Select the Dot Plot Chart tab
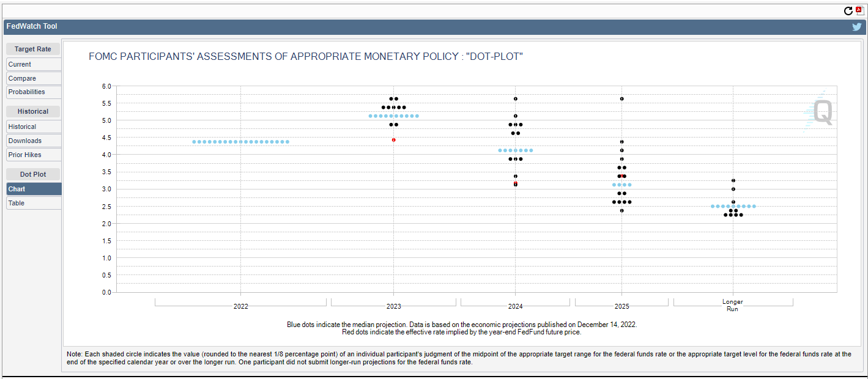868x379 pixels. (x=34, y=189)
